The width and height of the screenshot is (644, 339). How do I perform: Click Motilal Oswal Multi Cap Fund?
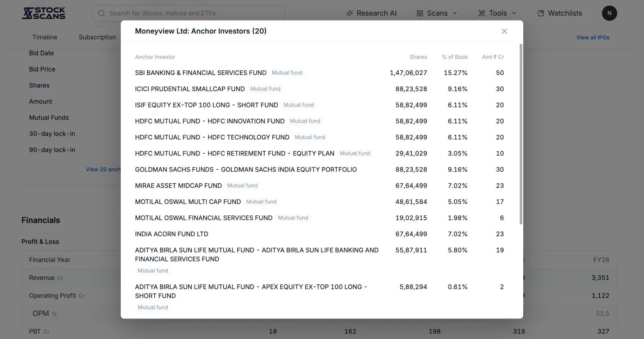point(188,202)
